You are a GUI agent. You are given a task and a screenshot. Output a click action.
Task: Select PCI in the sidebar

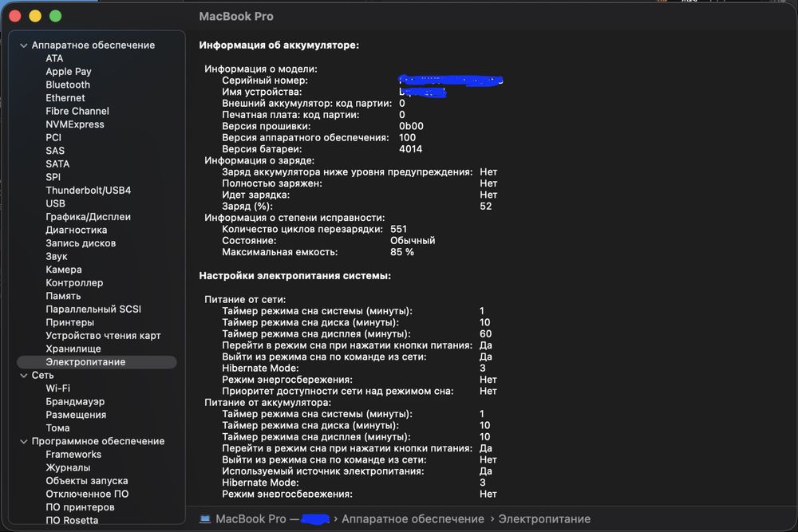53,138
